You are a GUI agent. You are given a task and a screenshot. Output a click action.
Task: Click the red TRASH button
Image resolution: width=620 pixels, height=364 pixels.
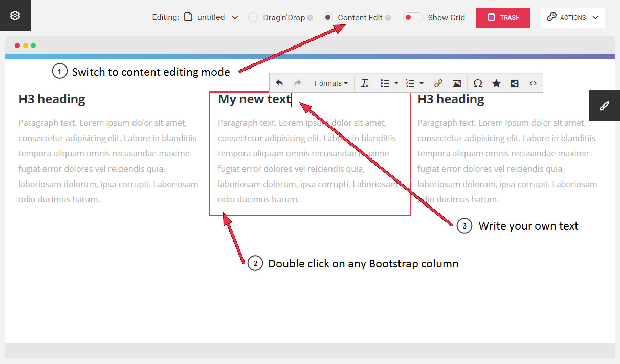click(503, 17)
